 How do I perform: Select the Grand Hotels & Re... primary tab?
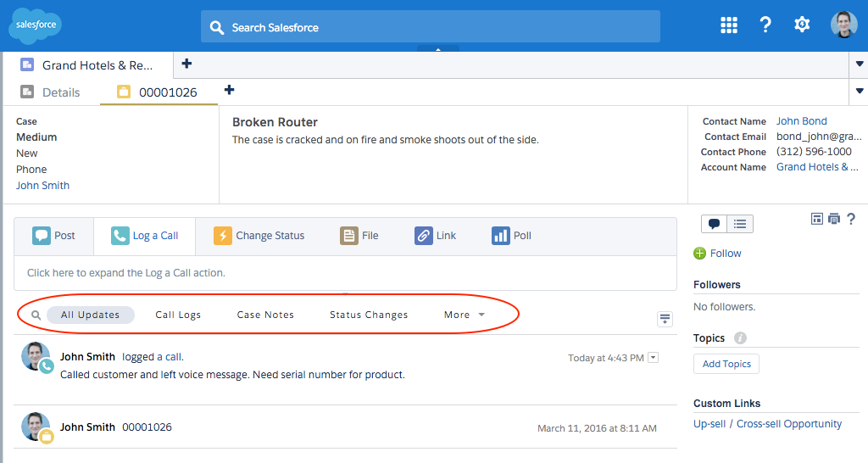point(87,65)
